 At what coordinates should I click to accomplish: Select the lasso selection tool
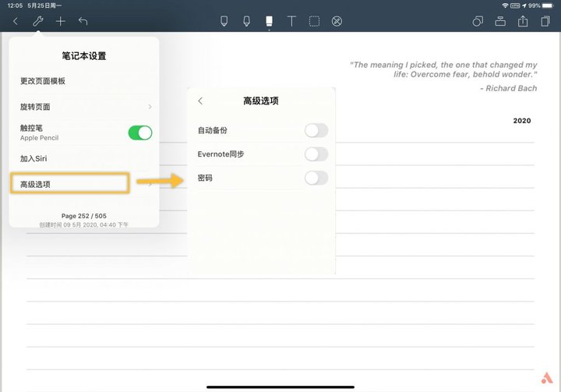click(x=314, y=21)
